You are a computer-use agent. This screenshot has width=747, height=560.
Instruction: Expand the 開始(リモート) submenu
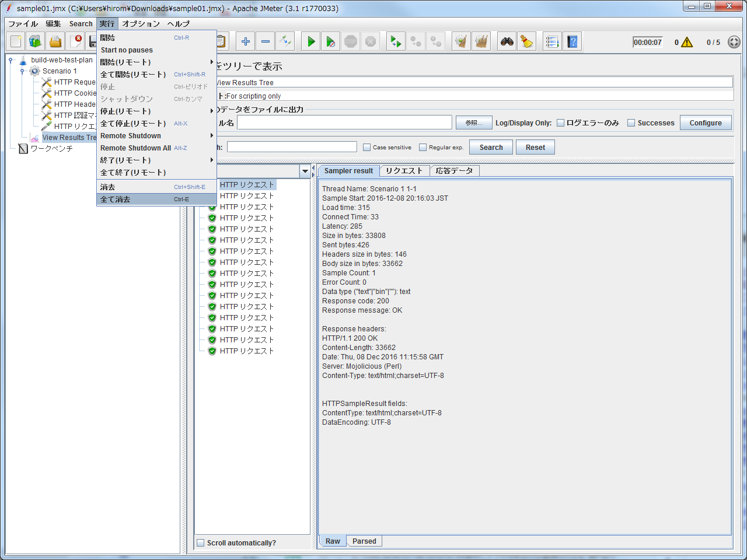point(156,62)
